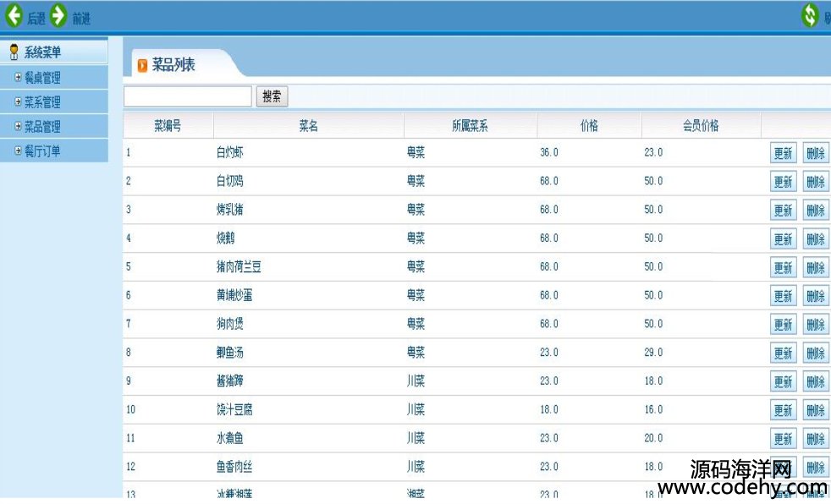Screen dimensions: 831x504
Task: Click 删除 for 猪肉荷兰豆
Action: (816, 267)
